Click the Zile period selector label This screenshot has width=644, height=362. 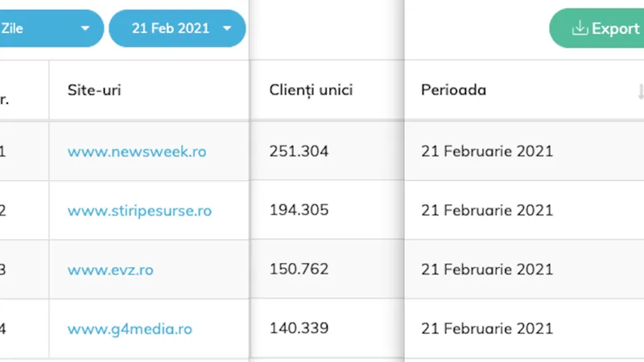point(12,28)
